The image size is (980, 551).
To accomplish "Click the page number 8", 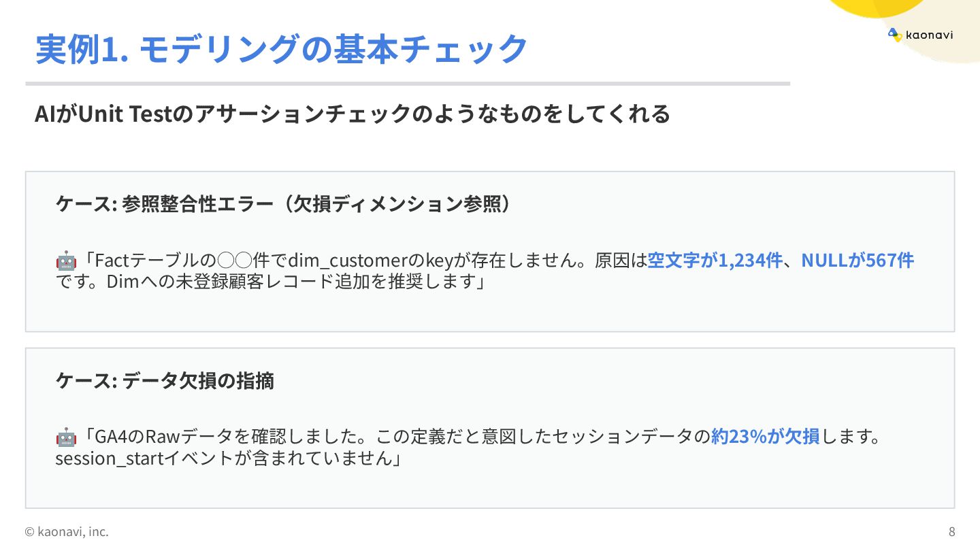I will 951,531.
